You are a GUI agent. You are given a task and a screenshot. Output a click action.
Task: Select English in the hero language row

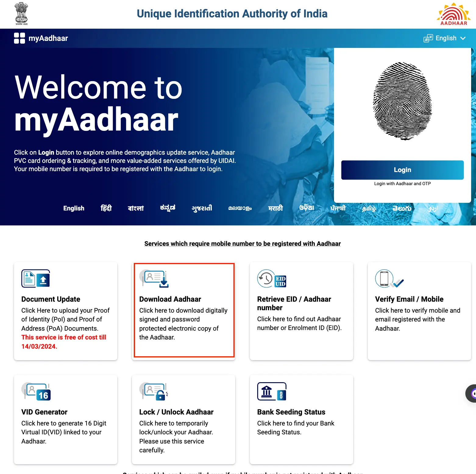[74, 208]
